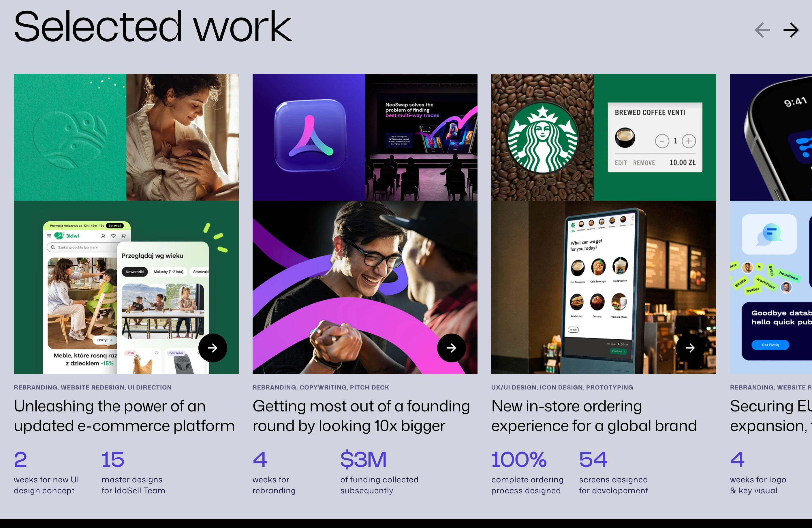This screenshot has width=812, height=528.
Task: Click 'Get Flotiq' button in Flotiq preview
Action: (x=770, y=345)
